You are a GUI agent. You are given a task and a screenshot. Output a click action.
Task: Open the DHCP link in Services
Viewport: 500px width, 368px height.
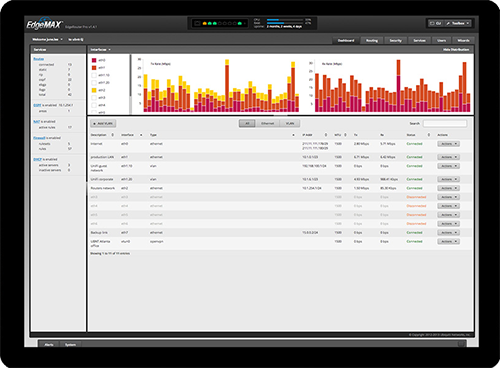[37, 160]
